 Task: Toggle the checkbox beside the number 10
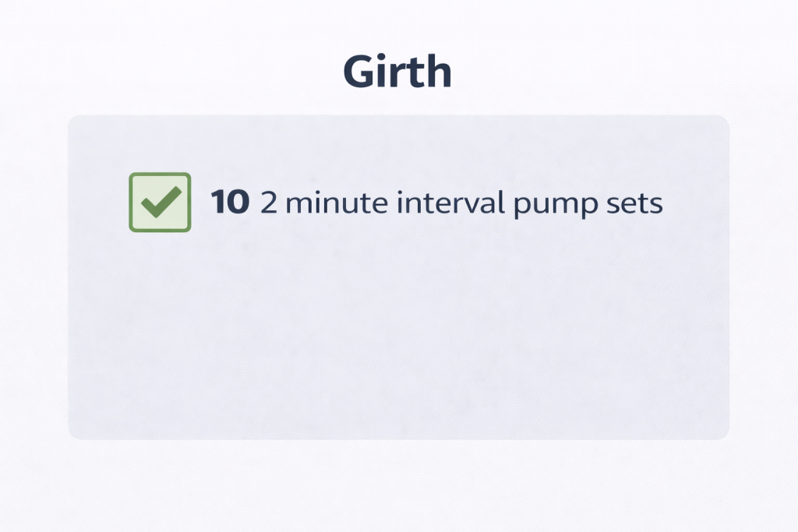[160, 203]
